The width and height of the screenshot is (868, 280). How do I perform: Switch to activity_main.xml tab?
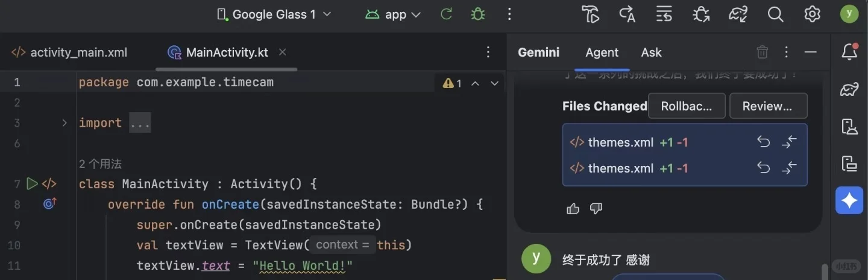[x=70, y=52]
